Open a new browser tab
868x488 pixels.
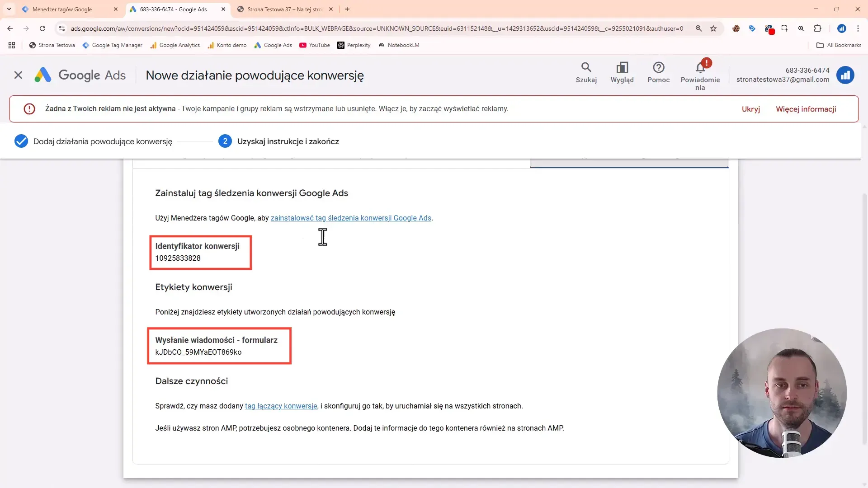[347, 9]
